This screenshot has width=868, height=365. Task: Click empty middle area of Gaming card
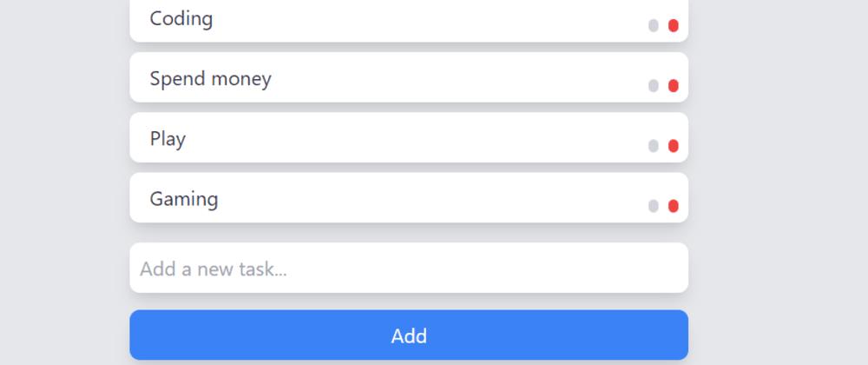417,199
